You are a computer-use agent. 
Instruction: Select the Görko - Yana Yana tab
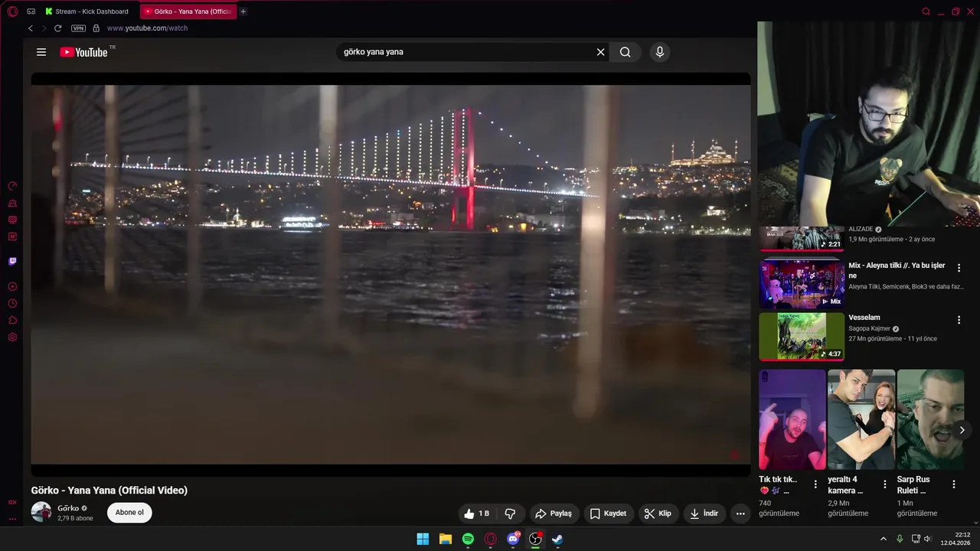[188, 11]
